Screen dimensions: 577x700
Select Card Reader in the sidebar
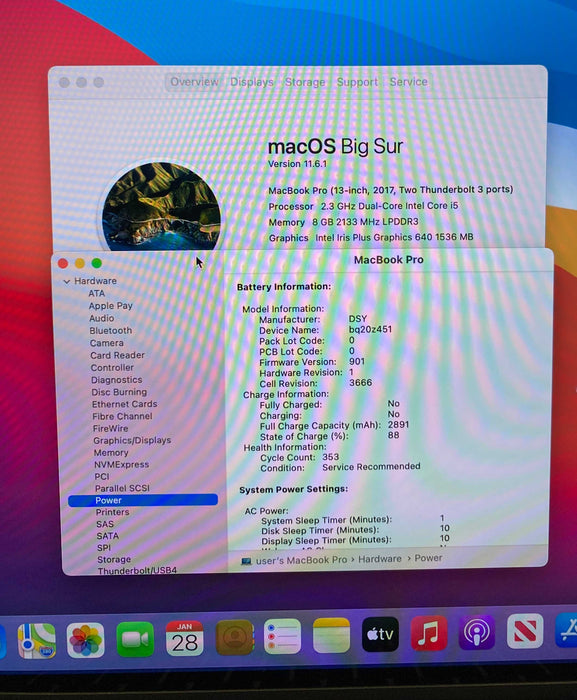117,355
